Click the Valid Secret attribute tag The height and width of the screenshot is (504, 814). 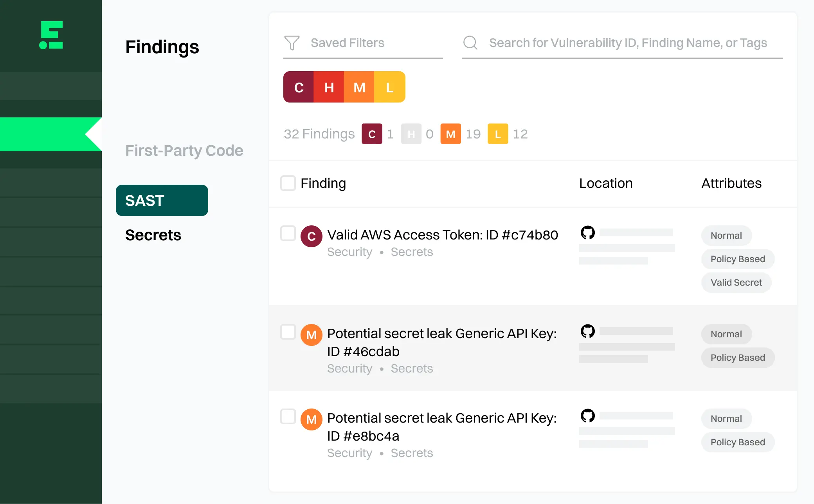point(736,283)
